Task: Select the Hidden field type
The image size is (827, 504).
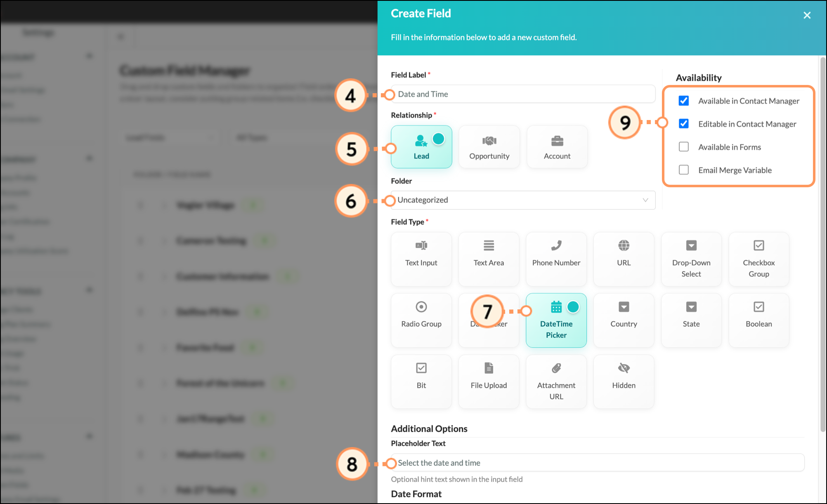Action: point(624,382)
